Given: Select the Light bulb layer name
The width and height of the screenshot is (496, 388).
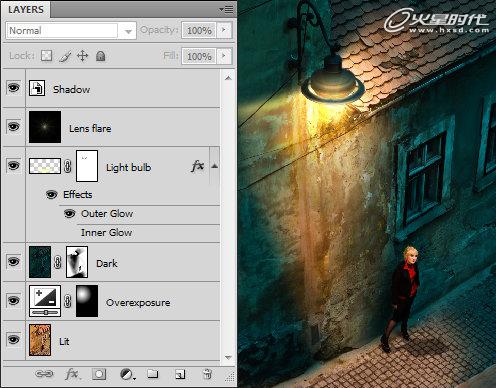Looking at the screenshot, I should point(129,167).
